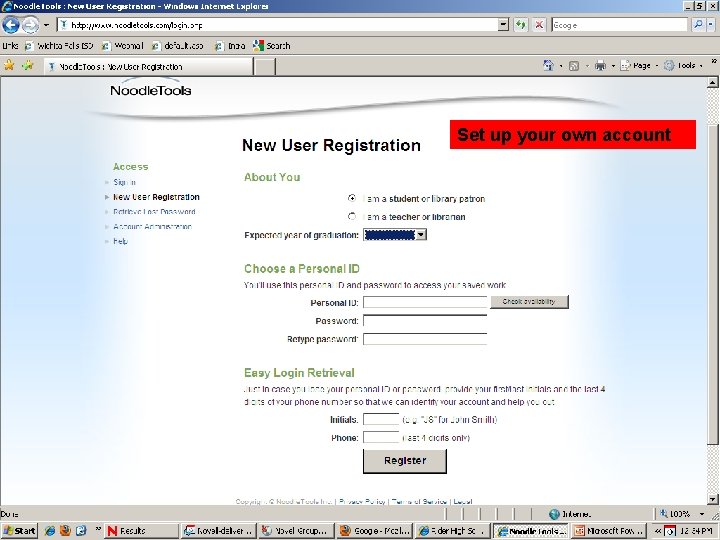Image resolution: width=720 pixels, height=540 pixels.
Task: Open Favorites Center star icon
Action: pos(9,66)
